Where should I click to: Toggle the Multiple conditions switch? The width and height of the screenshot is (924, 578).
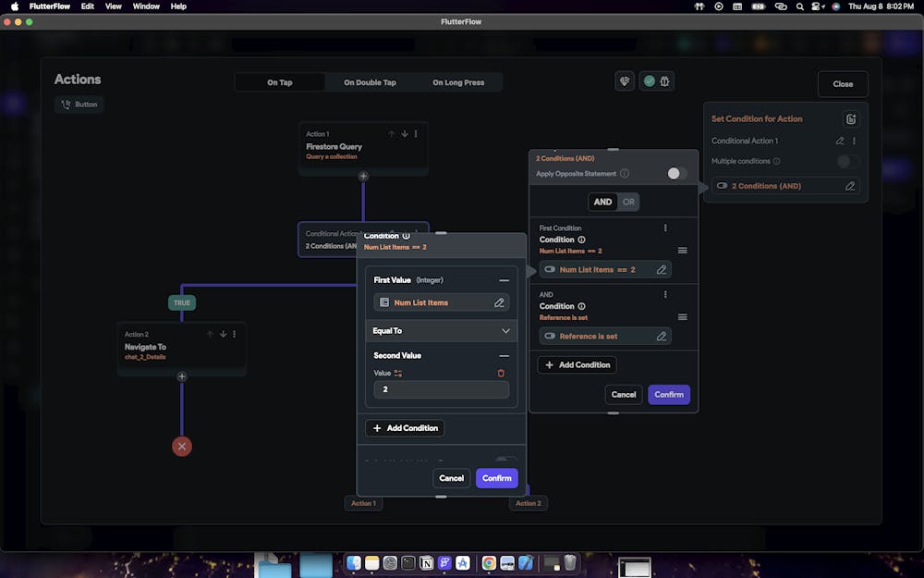coord(847,161)
